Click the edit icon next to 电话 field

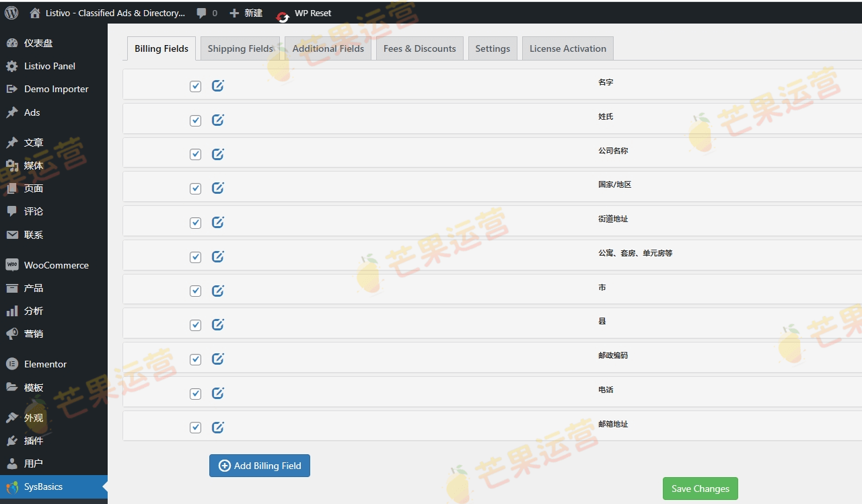point(217,393)
